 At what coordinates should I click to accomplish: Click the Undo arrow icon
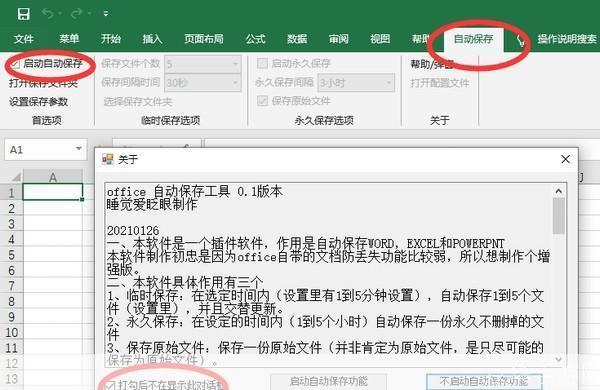pyautogui.click(x=48, y=14)
